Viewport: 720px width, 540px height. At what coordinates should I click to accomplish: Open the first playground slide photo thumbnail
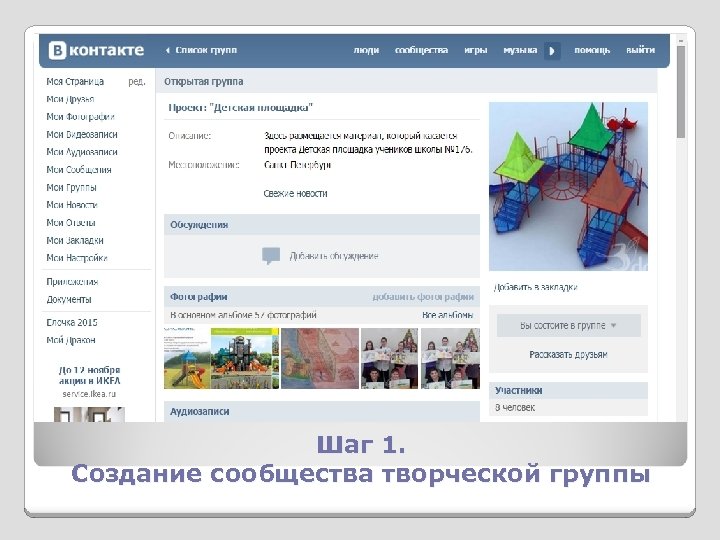click(187, 358)
